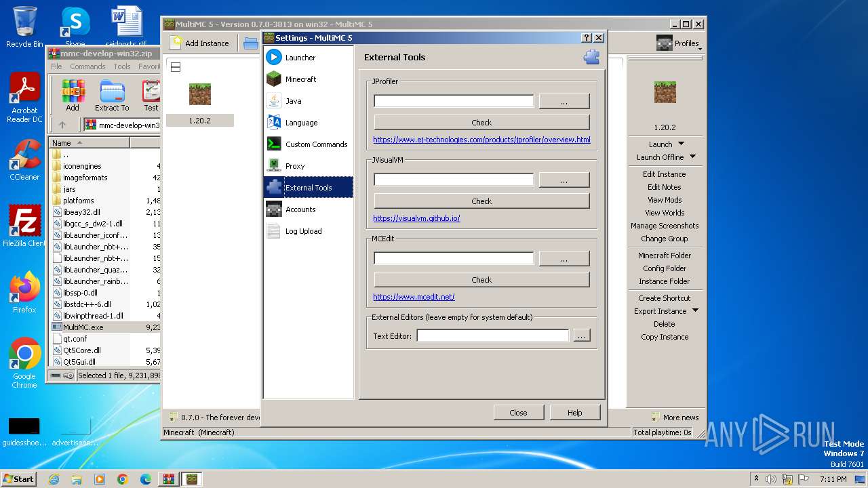Open the Minecraft settings page
The height and width of the screenshot is (488, 868).
[x=308, y=79]
